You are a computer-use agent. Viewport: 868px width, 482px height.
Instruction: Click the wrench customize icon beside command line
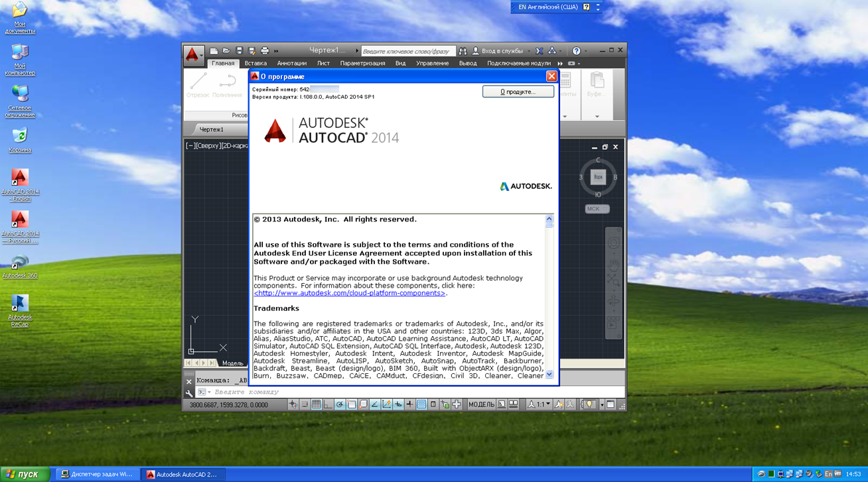[189, 392]
